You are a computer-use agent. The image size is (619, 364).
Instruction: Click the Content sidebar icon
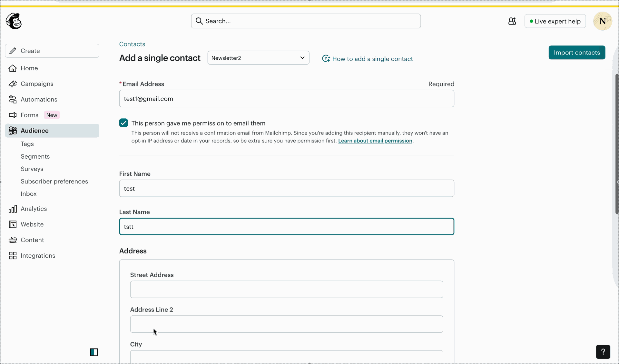13,240
